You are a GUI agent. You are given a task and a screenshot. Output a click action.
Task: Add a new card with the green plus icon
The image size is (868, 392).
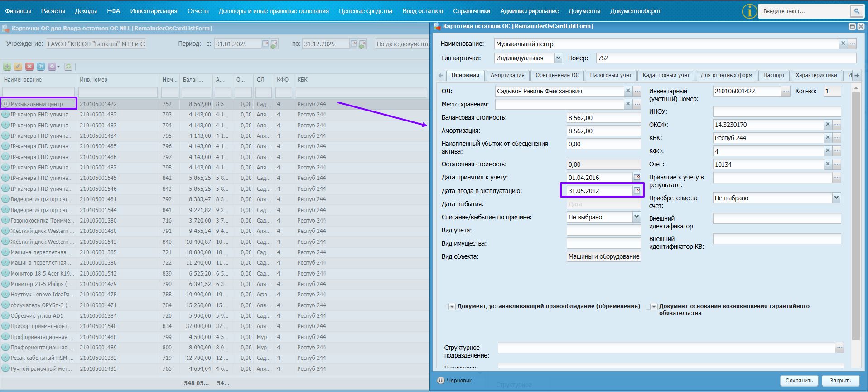click(7, 67)
